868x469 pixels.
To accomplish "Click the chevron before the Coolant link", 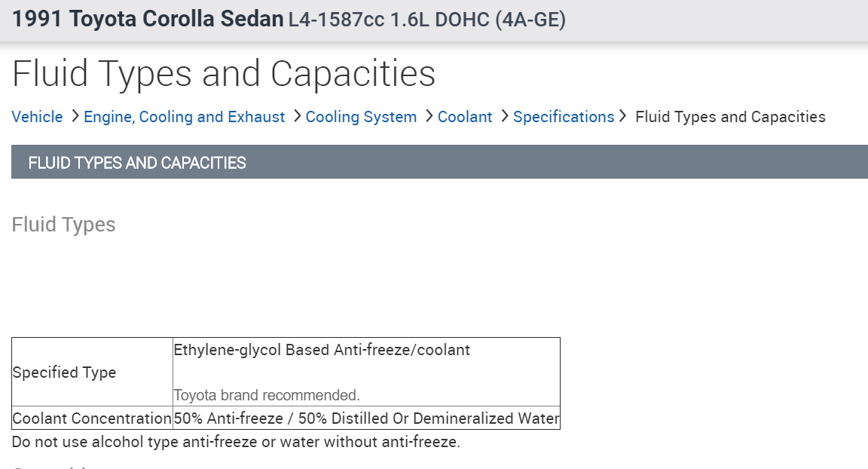I will pyautogui.click(x=429, y=116).
